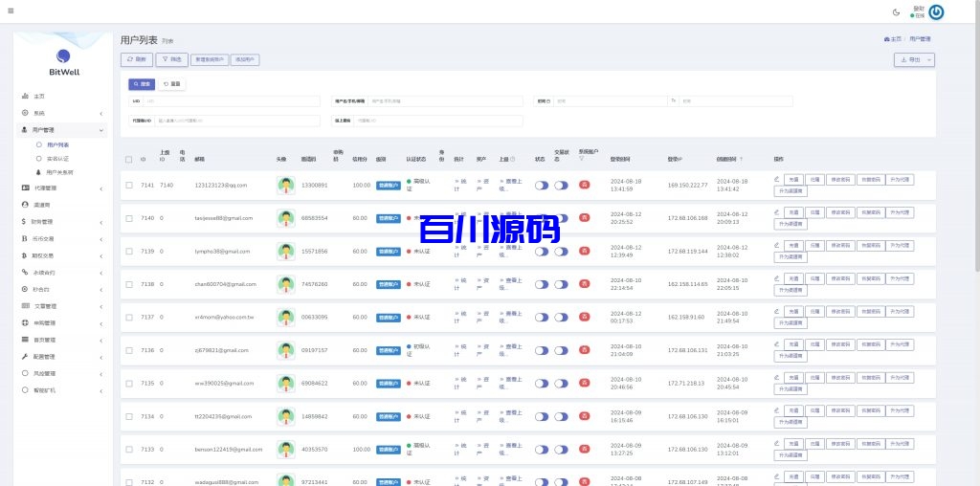Toggle the 状态 switch in row 7141
Viewport: 980px width, 486px height.
click(x=542, y=186)
